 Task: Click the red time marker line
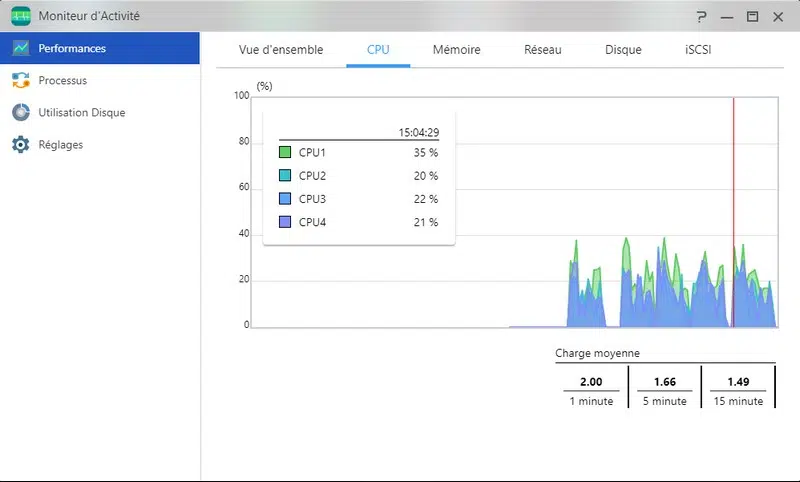(734, 212)
